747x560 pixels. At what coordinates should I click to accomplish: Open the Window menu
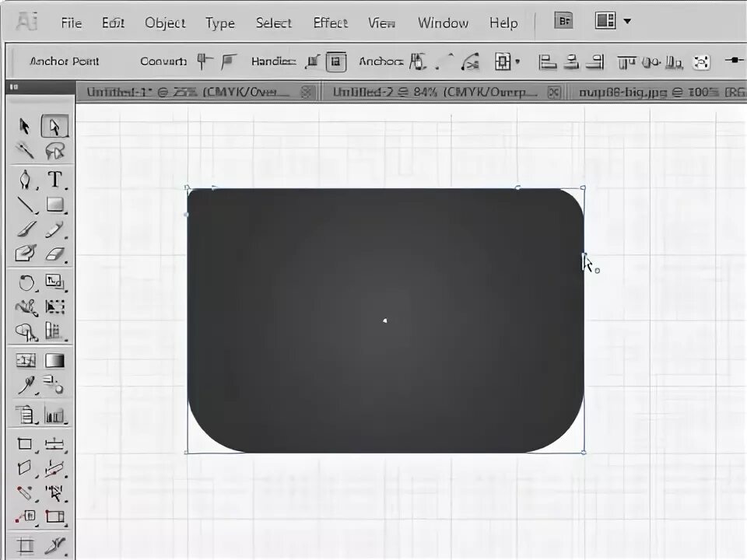[x=443, y=23]
